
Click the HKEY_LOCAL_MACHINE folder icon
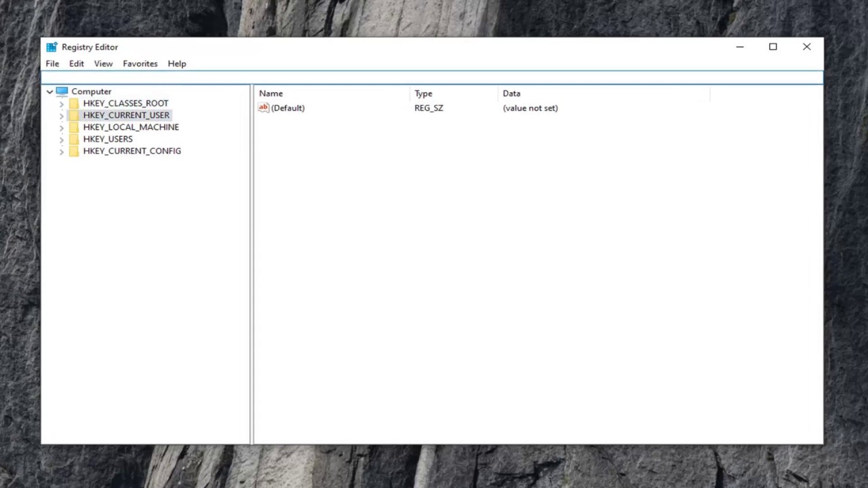pos(74,127)
